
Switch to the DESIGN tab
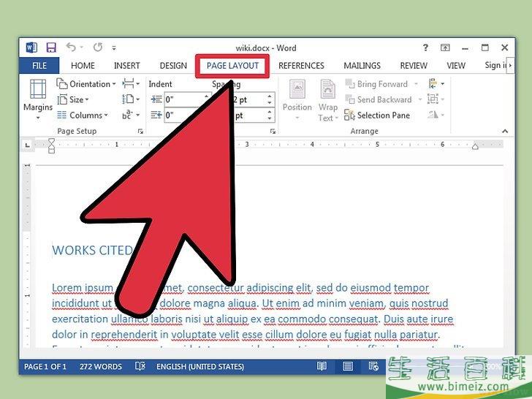(x=173, y=66)
